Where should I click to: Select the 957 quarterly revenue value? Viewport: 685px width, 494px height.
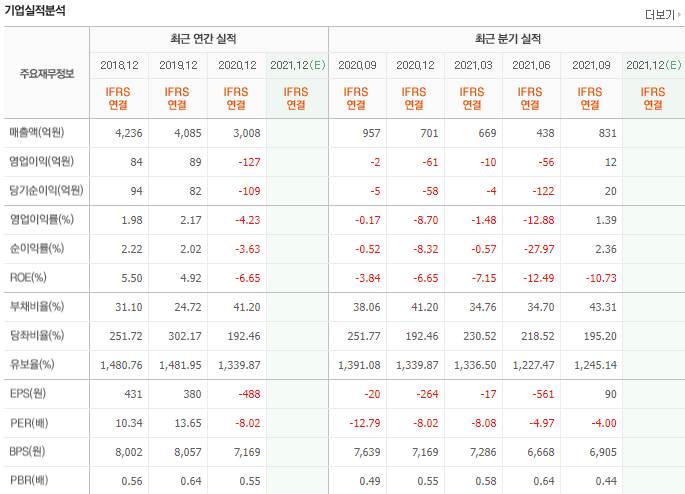click(x=371, y=133)
